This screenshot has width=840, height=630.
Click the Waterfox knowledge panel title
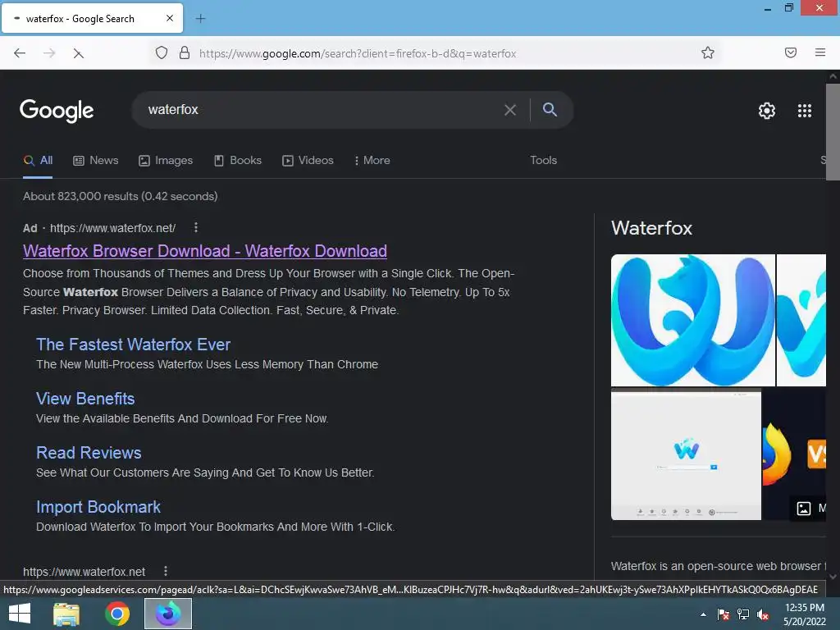tap(651, 228)
